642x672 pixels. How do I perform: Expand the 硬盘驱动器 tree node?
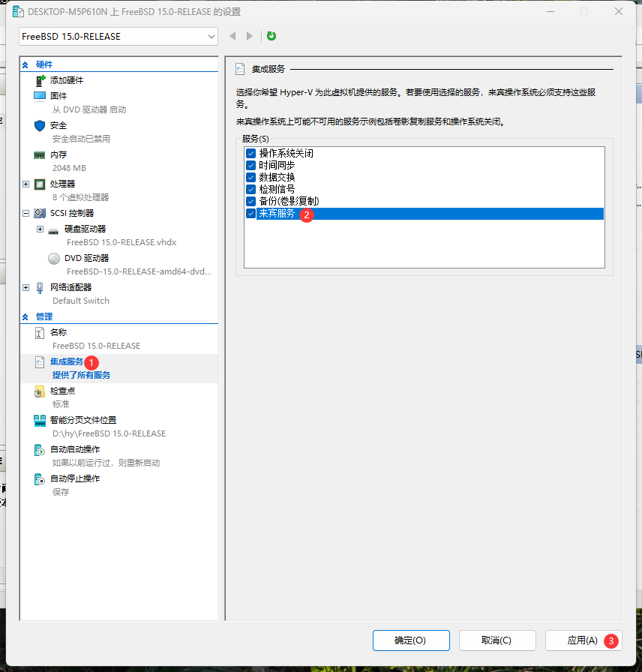40,229
